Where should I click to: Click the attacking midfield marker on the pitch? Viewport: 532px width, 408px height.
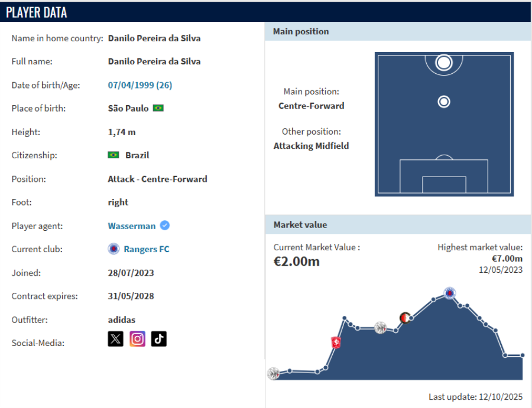click(x=444, y=102)
